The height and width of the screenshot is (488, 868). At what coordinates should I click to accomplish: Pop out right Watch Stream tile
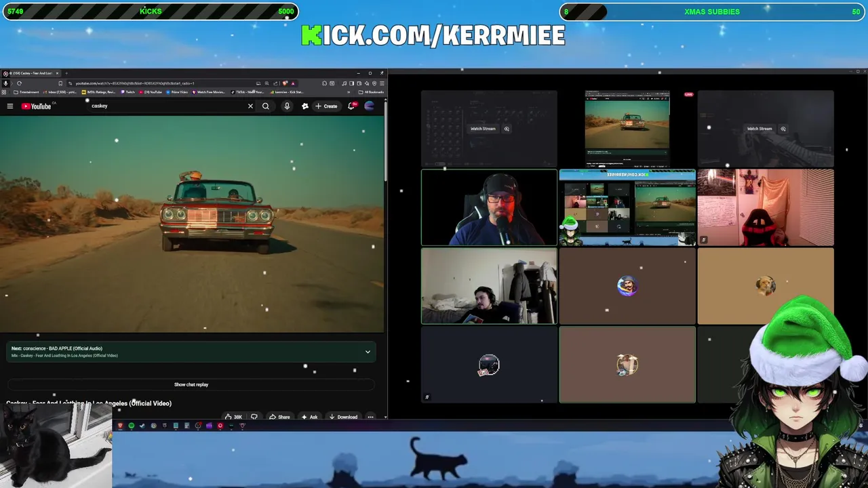point(783,129)
